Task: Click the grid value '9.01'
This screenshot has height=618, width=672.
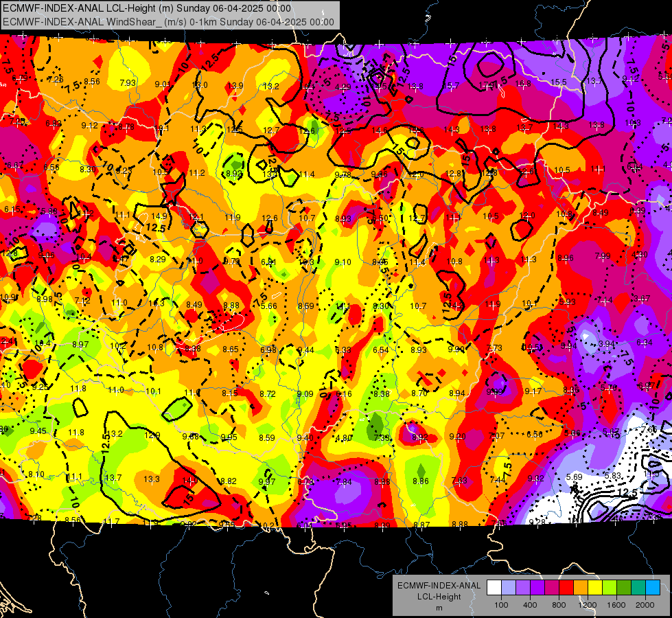Action: (x=163, y=84)
